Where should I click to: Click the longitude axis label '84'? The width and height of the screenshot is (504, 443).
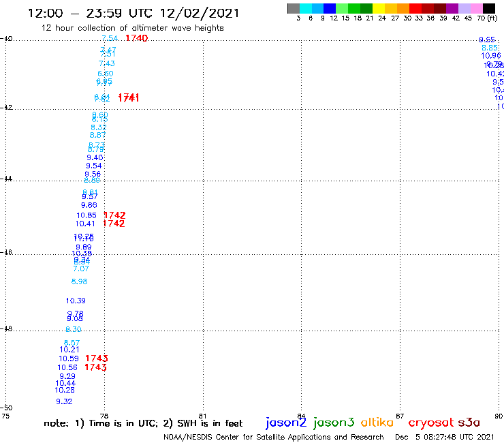point(301,416)
